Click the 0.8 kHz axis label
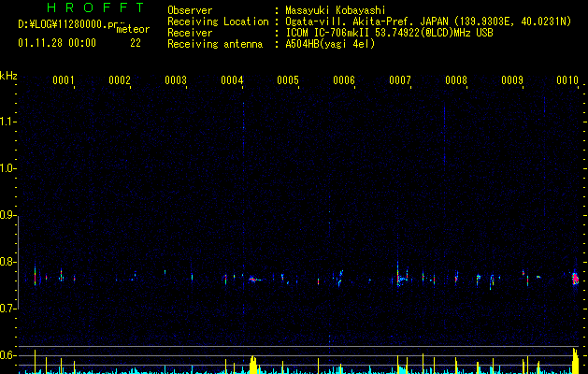The height and width of the screenshot is (374, 588). click(x=7, y=262)
